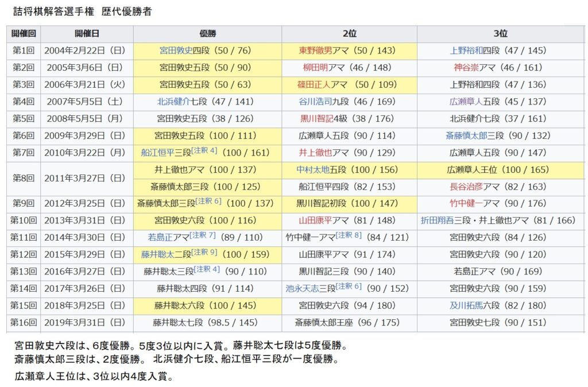
Task: Click the cell 藤井聡太四段 (91 / 114)
Action: [207, 288]
